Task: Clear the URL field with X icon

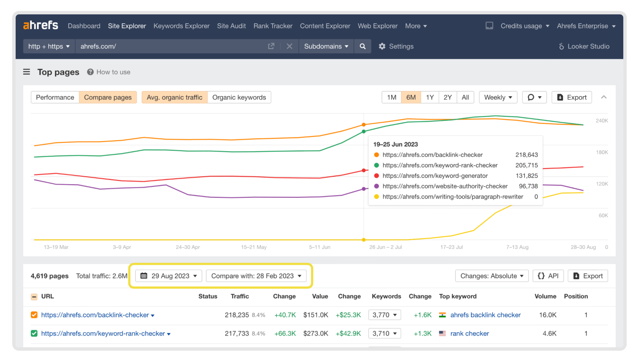Action: (290, 46)
